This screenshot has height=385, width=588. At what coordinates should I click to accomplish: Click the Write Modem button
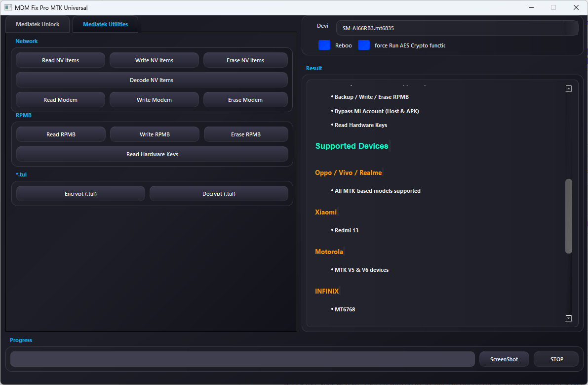154,99
